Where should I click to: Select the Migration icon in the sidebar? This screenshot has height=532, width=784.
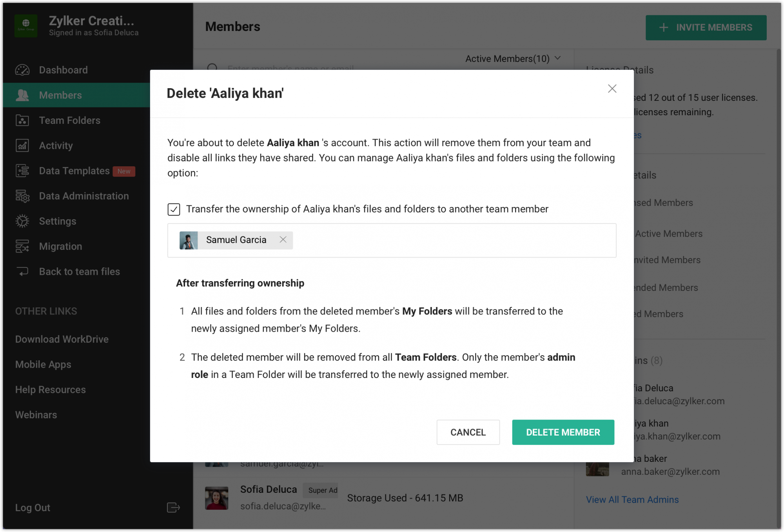[x=22, y=246]
